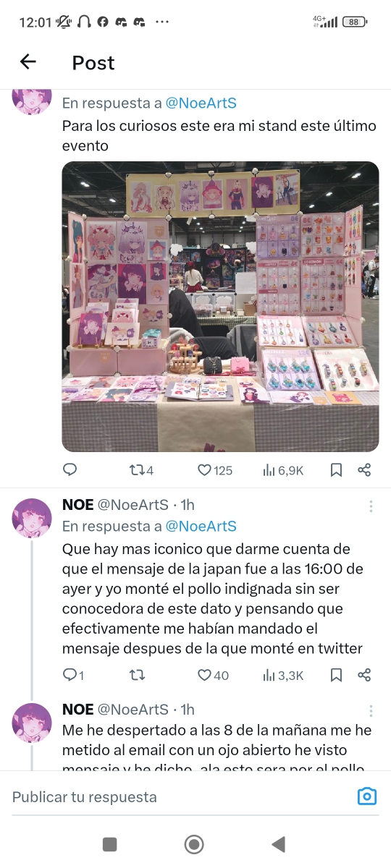Bookmark the stand photo tweet

point(336,470)
